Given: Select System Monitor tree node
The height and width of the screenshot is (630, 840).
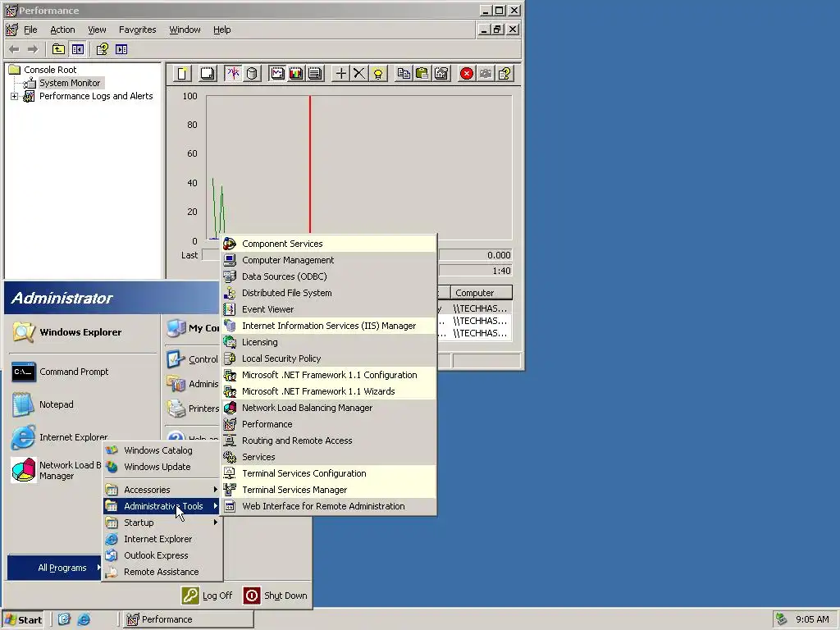Looking at the screenshot, I should click(x=69, y=83).
